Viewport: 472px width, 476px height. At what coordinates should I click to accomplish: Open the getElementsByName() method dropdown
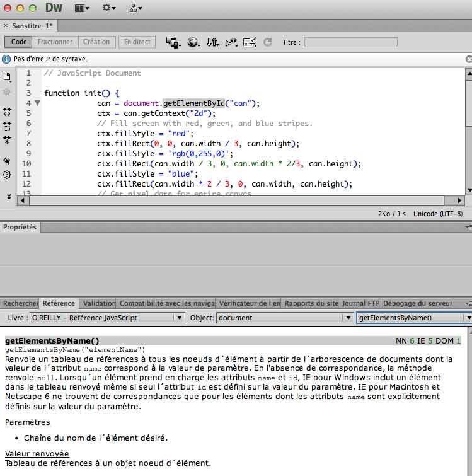tap(414, 318)
